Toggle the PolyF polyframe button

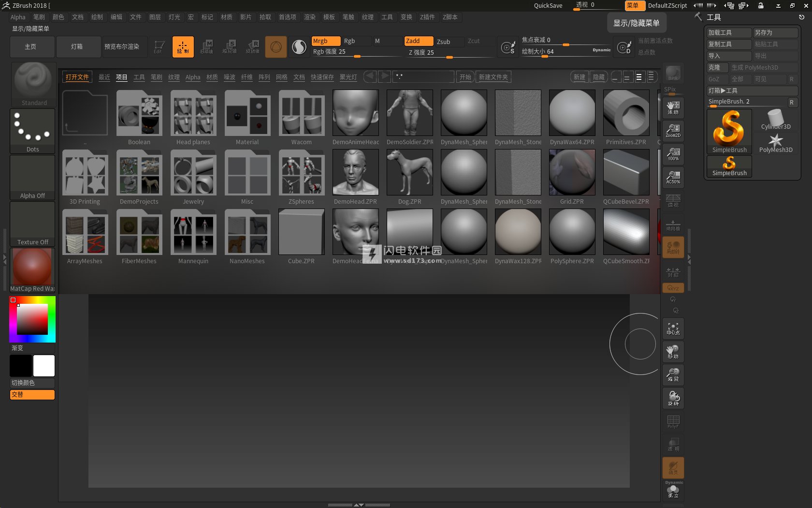tap(673, 421)
